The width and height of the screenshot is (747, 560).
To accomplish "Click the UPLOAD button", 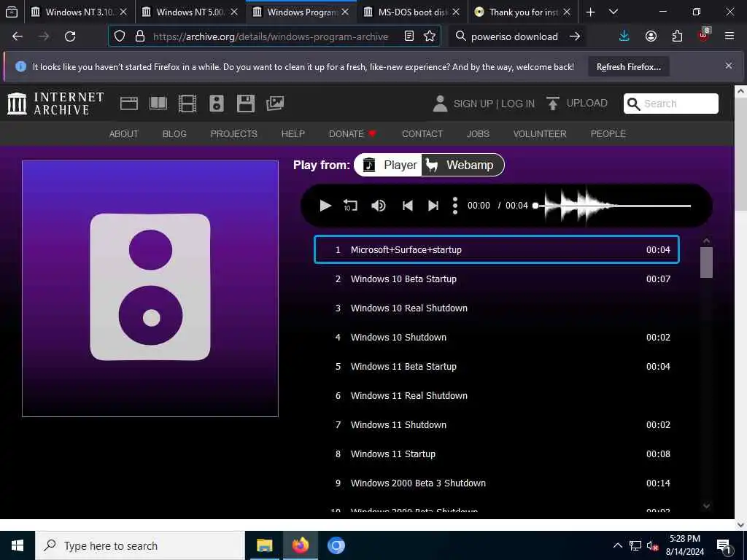I will [x=577, y=104].
